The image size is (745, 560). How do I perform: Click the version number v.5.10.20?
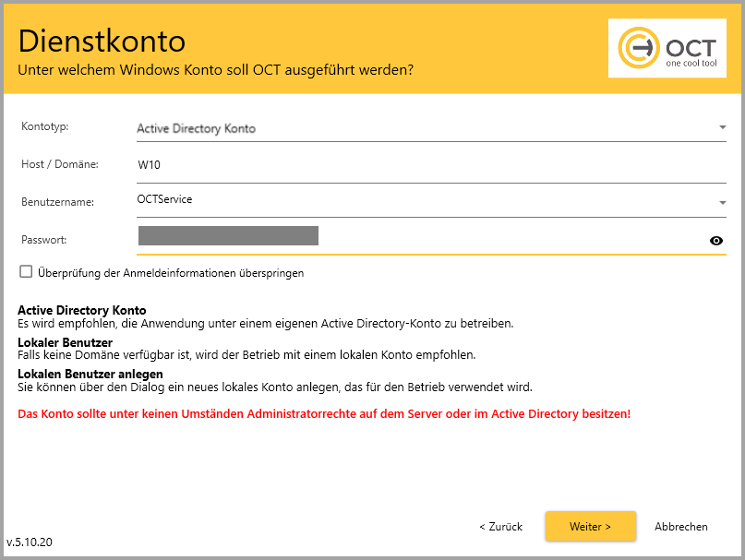click(30, 542)
